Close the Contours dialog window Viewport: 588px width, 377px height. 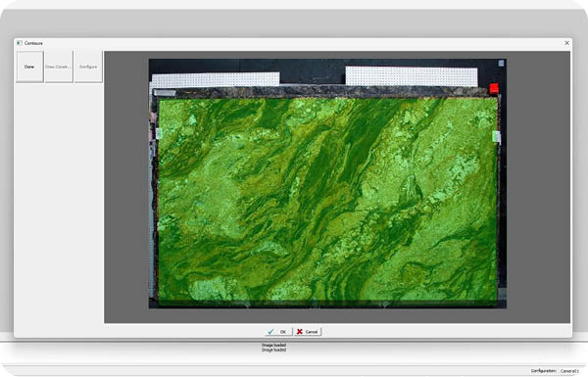[x=567, y=43]
